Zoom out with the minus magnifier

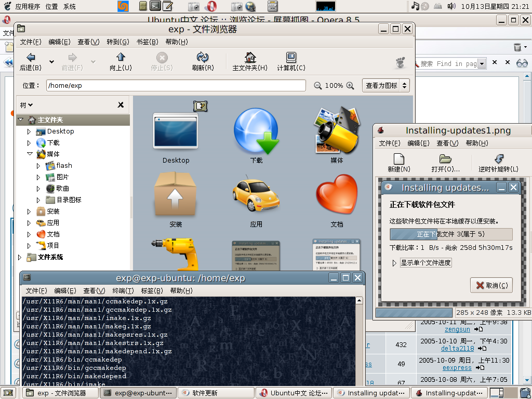(x=317, y=86)
